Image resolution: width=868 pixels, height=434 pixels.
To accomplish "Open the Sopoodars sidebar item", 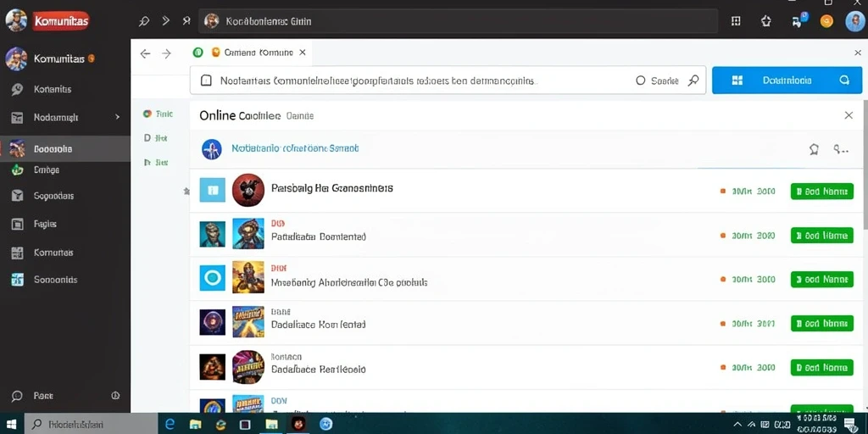I will (x=53, y=196).
